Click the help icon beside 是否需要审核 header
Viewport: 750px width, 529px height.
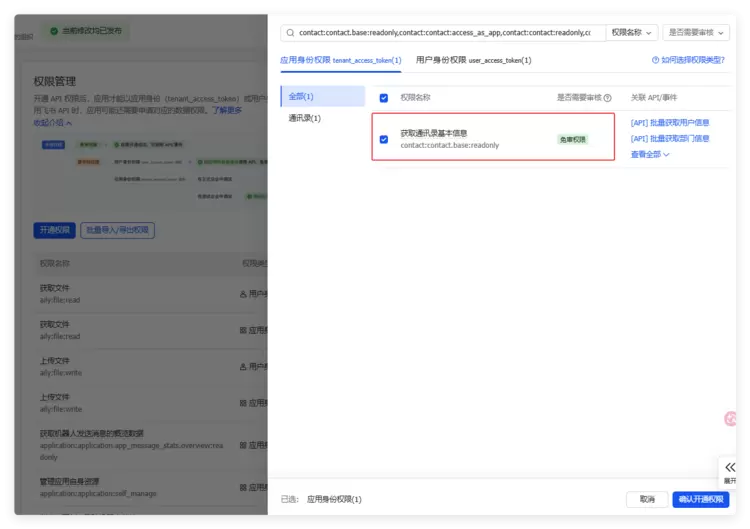(607, 98)
